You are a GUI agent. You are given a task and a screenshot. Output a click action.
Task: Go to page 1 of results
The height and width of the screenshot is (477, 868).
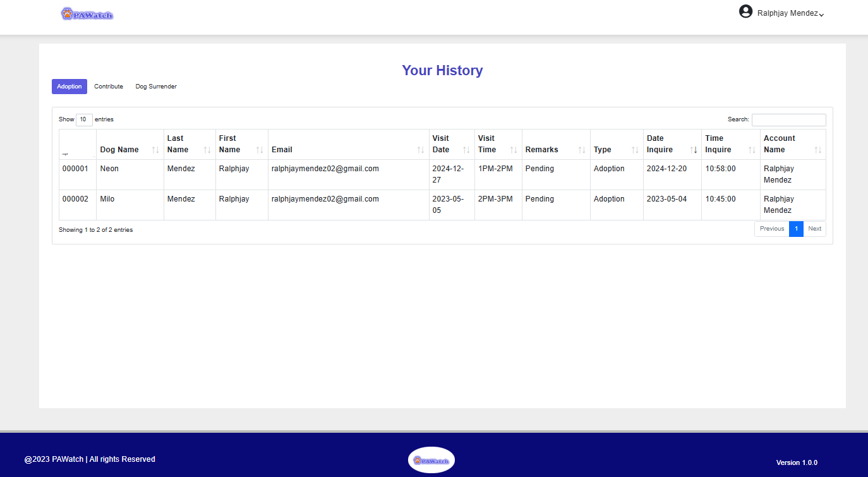tap(796, 229)
